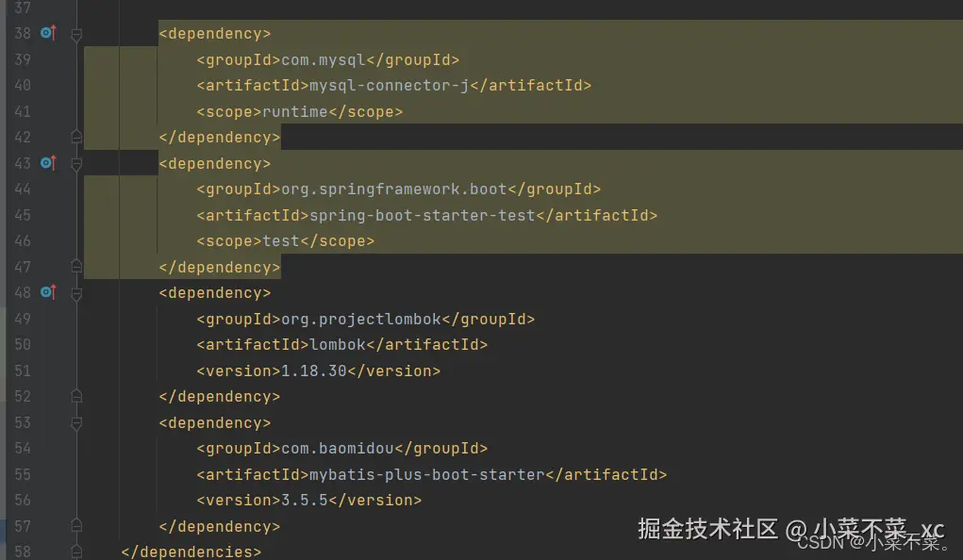Collapse the spring-boot-starter-test dependency fold at line 43
Viewport: 963px width, 560px height.
[76, 163]
